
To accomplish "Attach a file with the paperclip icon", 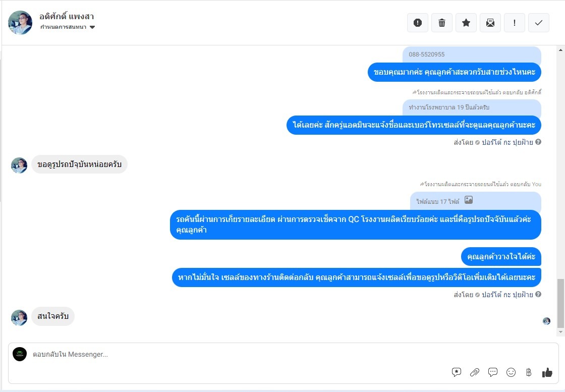I will pos(475,372).
